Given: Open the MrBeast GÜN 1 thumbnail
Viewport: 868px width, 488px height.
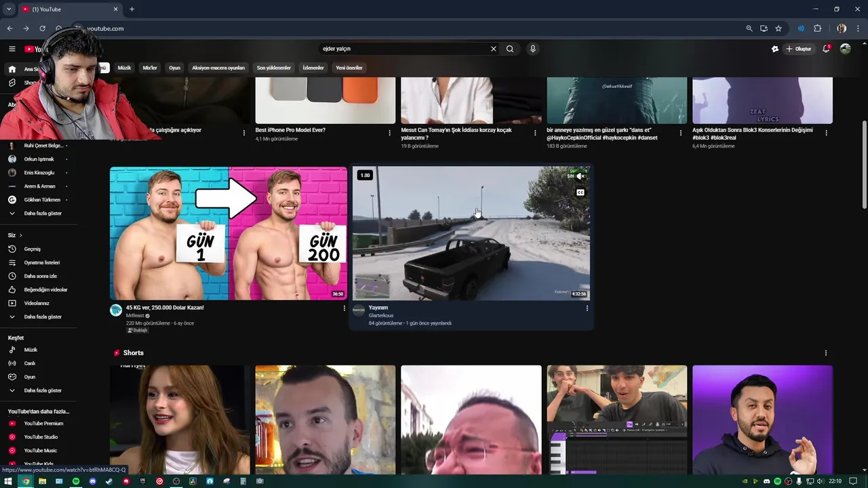Looking at the screenshot, I should tap(229, 233).
